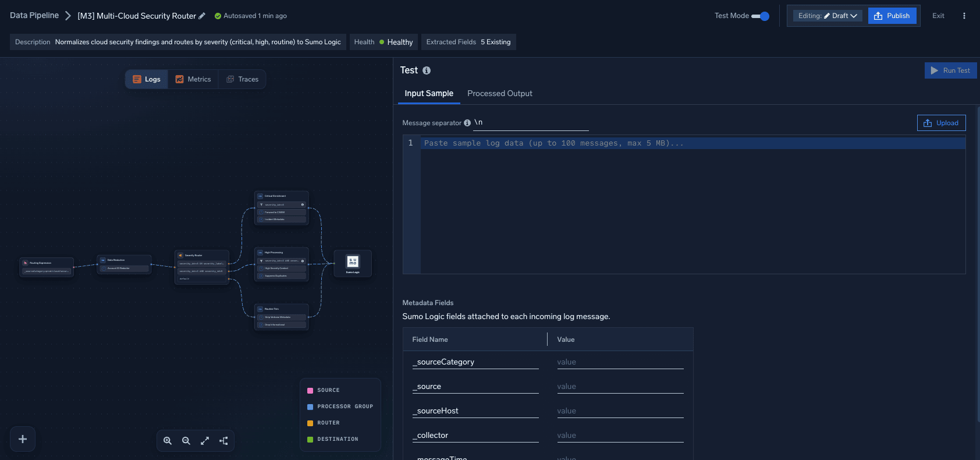980x460 pixels.
Task: Click the Critical Enrichment group icon
Action: coord(260,196)
